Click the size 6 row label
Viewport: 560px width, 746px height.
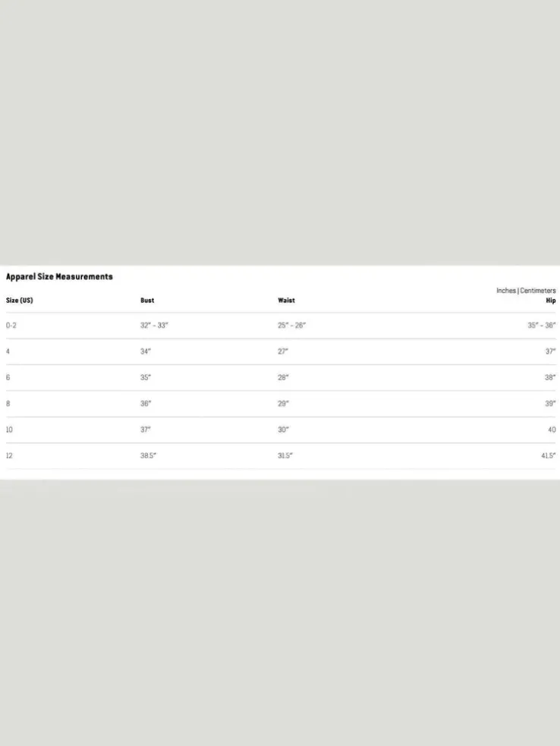pos(8,378)
